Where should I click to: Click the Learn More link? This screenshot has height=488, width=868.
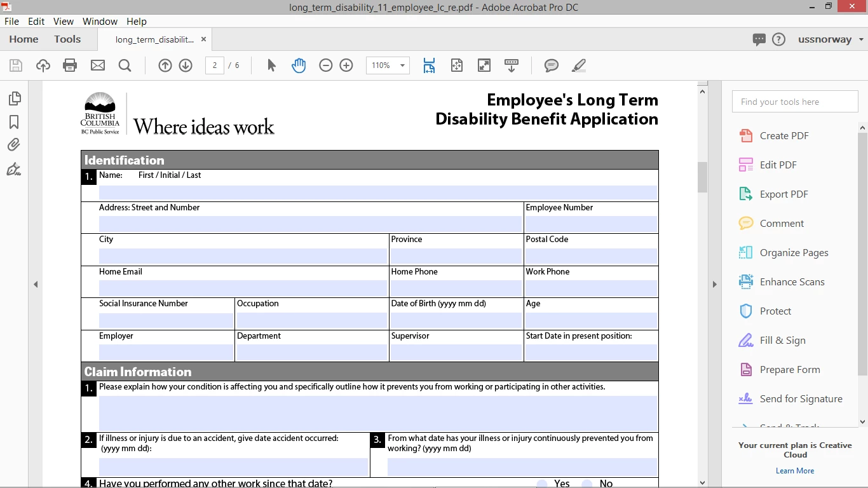pyautogui.click(x=795, y=471)
